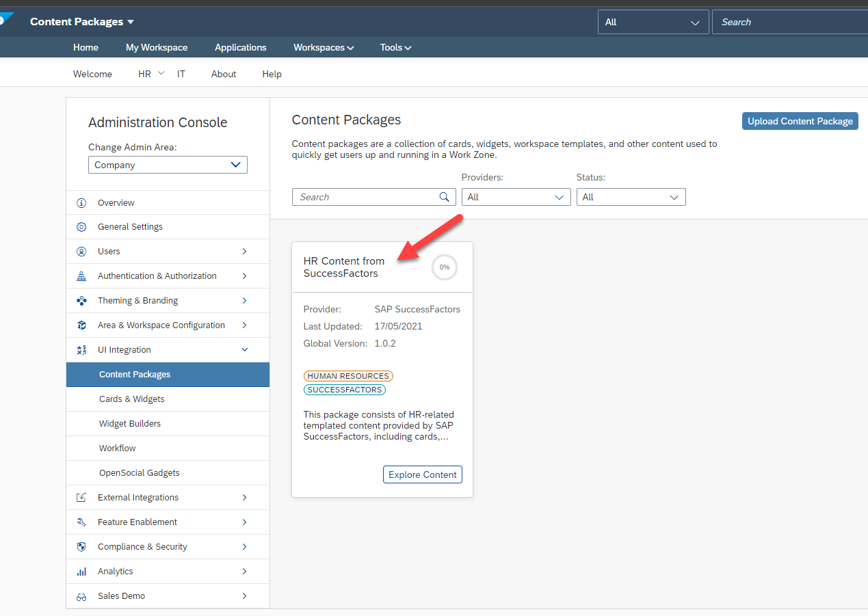Click the 0% progress circle on HR card
Screen dimensions: 868x616
pos(445,267)
